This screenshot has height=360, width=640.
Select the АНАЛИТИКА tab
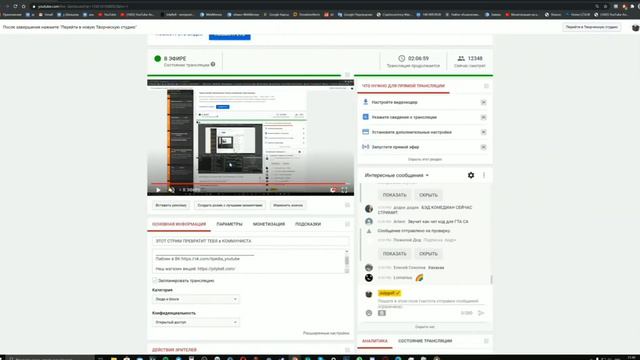375,341
